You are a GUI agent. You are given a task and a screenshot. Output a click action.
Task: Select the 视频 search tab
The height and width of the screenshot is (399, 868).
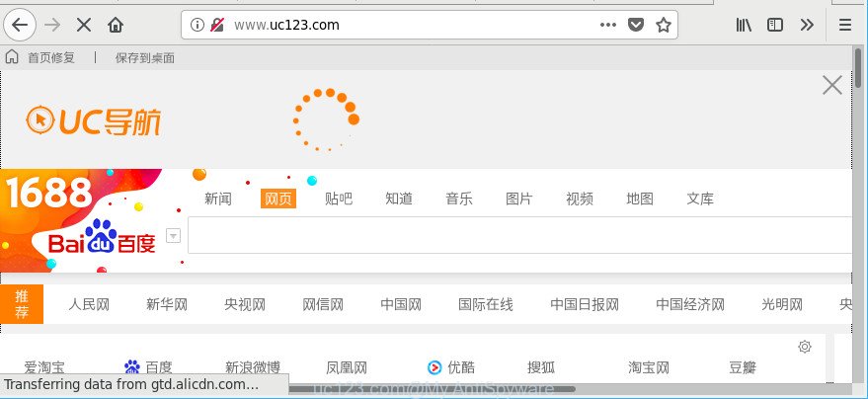click(x=580, y=199)
